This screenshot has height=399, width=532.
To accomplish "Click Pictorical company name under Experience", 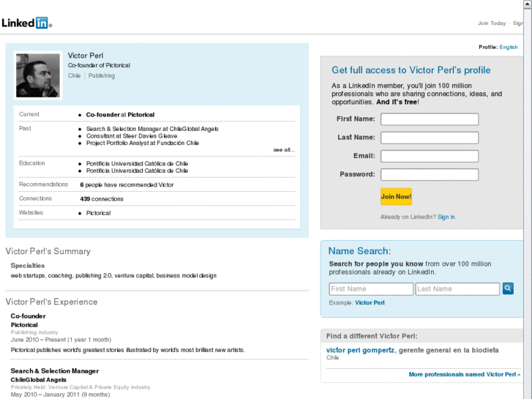I will pyautogui.click(x=24, y=325).
